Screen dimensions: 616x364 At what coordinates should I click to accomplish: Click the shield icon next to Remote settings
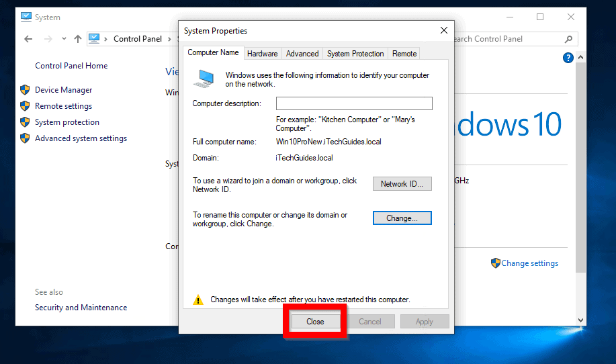pos(25,106)
